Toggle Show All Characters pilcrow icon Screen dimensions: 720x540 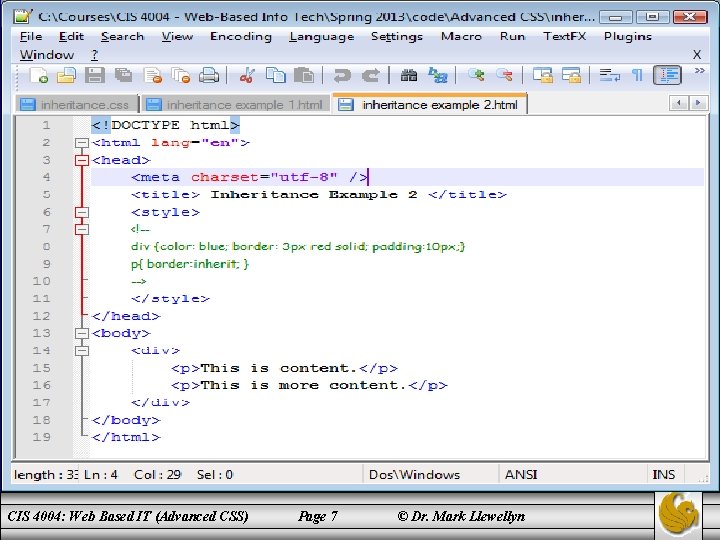637,75
